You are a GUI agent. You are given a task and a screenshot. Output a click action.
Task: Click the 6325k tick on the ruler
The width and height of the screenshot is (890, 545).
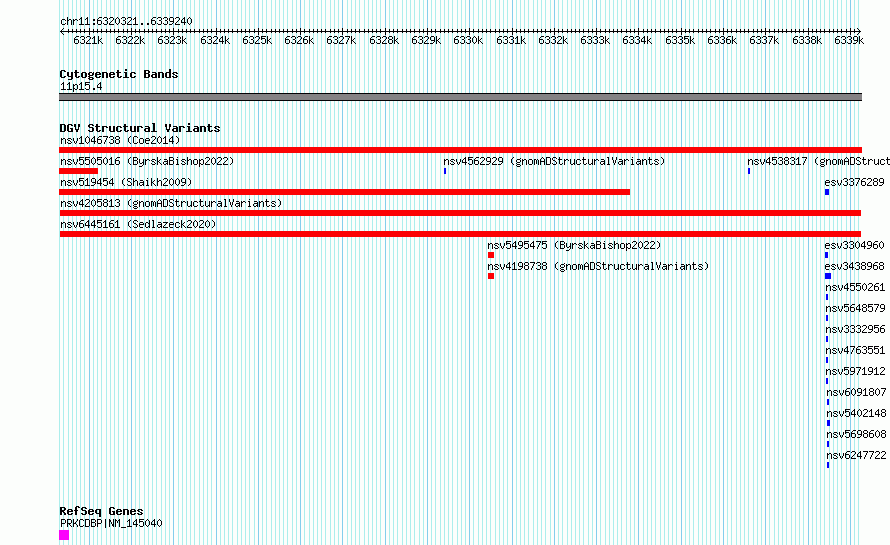coord(257,40)
